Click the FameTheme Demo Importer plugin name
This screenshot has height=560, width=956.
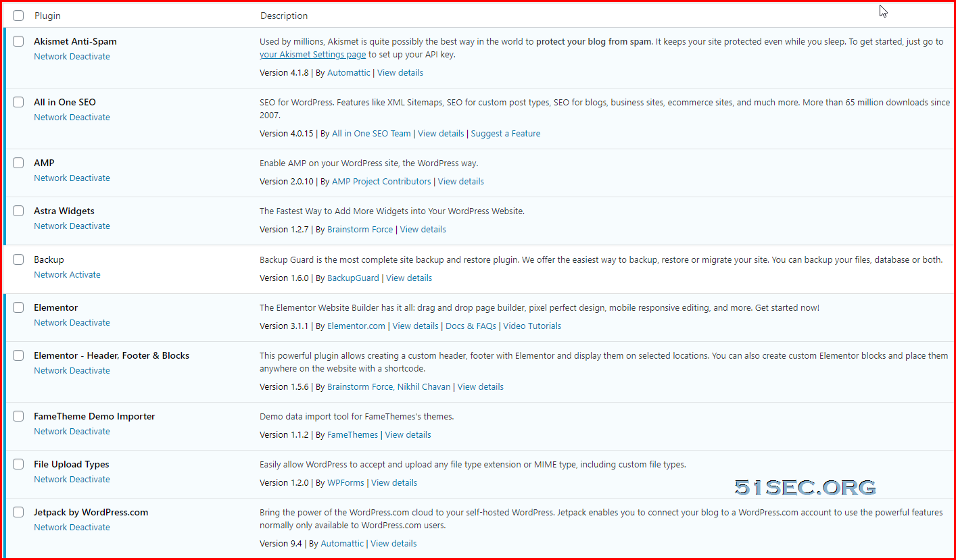pos(95,416)
